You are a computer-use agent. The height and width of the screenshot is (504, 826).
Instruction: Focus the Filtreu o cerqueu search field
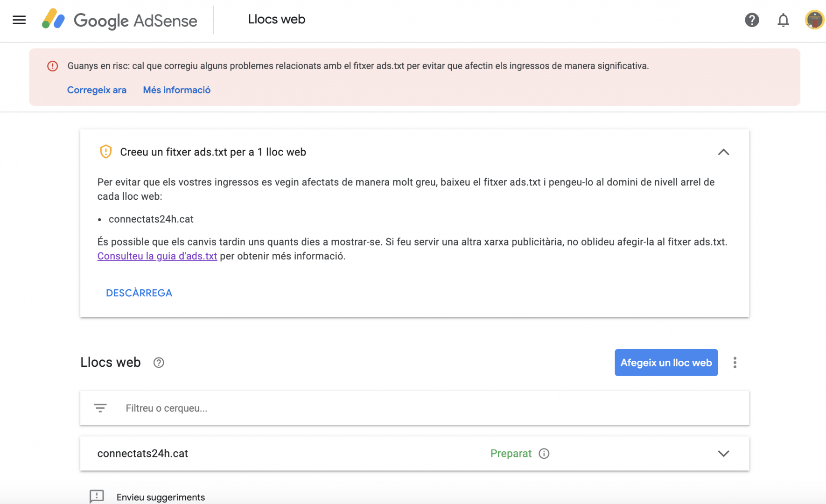(x=414, y=408)
